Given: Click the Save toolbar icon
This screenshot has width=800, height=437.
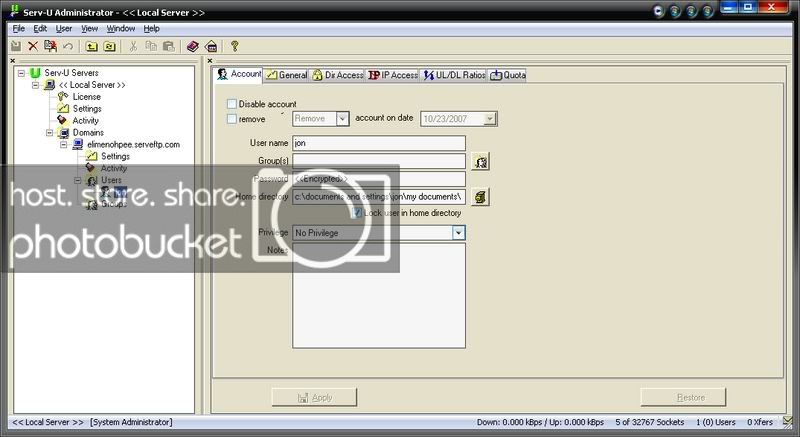Looking at the screenshot, I should pyautogui.click(x=16, y=46).
